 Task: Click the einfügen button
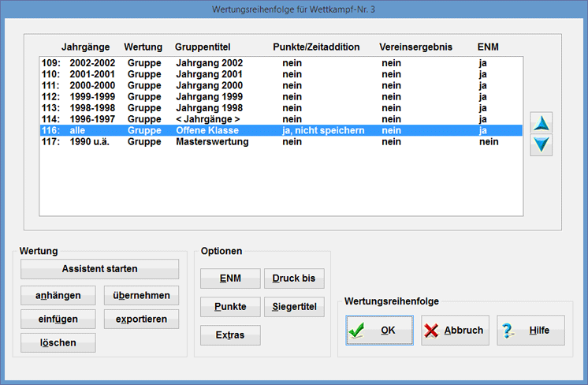pos(58,319)
